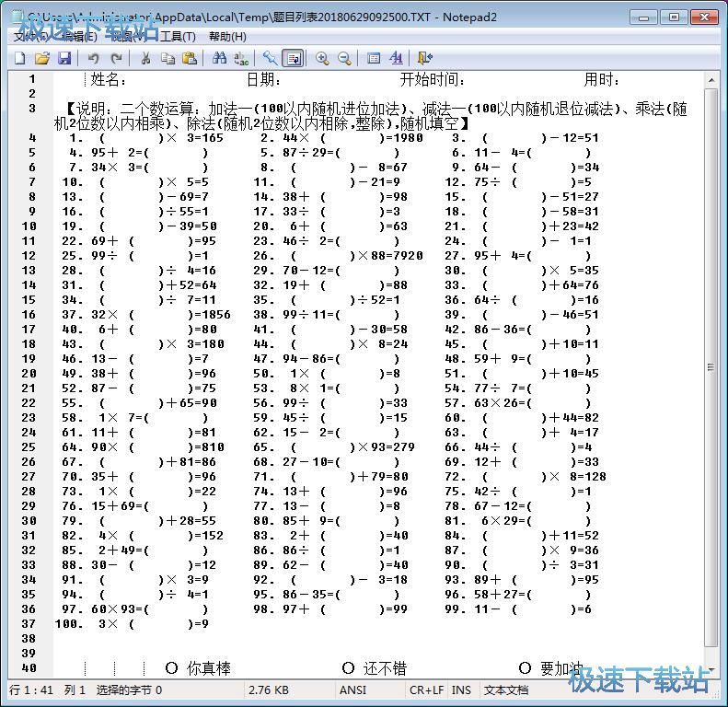Maximize the Notepad2 window
Image resolution: width=728 pixels, height=707 pixels.
674,17
